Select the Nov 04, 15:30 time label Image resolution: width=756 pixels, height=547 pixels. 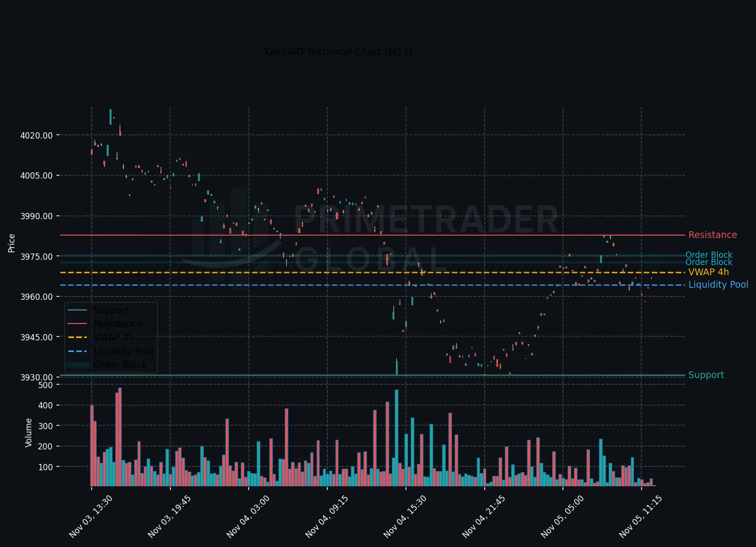point(405,516)
